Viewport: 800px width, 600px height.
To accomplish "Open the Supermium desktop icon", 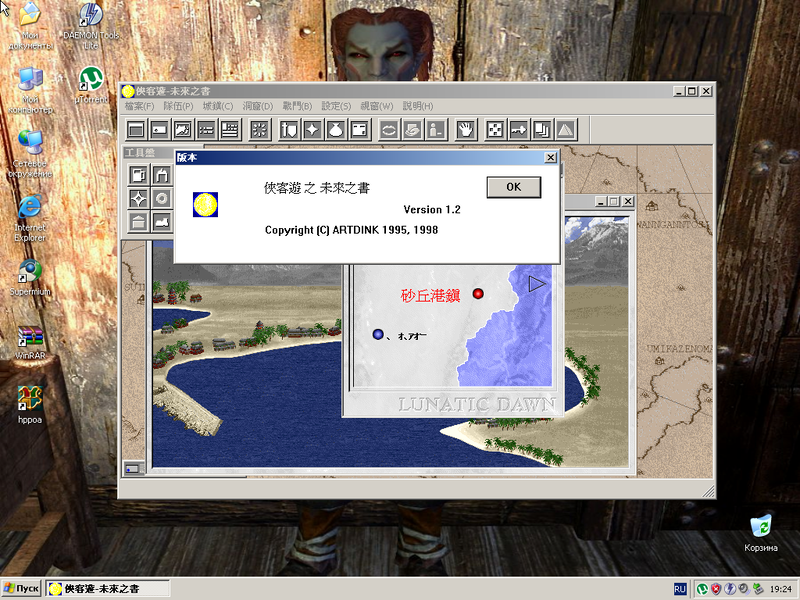I will [30, 278].
